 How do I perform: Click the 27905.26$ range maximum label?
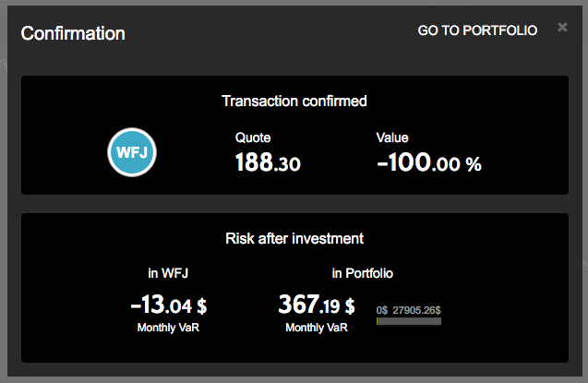[417, 311]
